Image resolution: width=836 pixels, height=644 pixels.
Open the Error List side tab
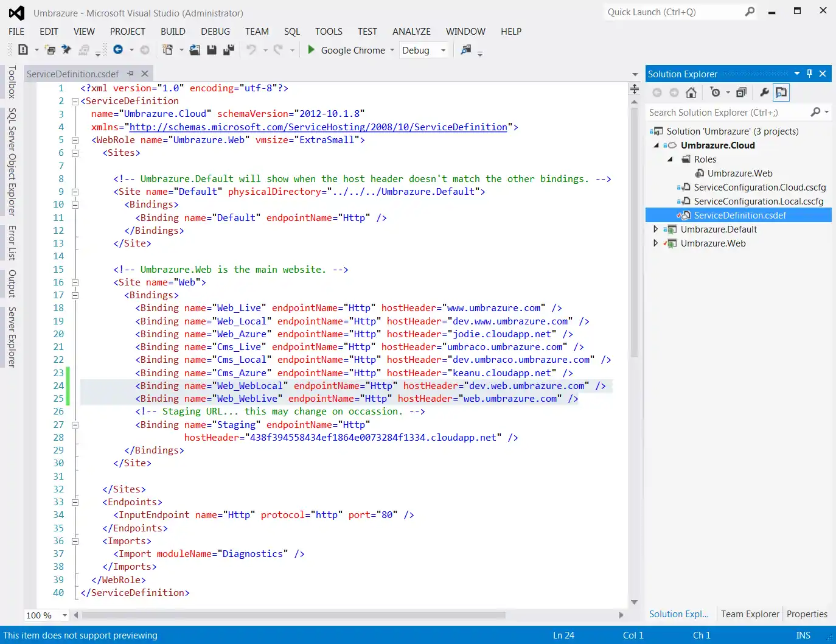point(12,243)
